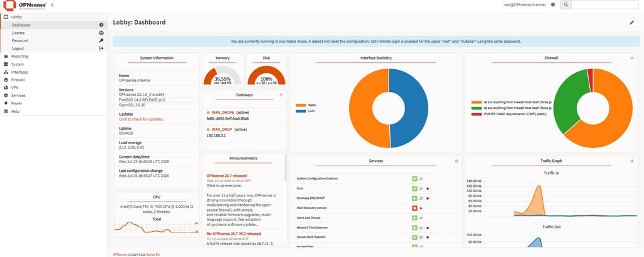Screen dimensions: 644x257
Task: Stop the Secure Shell Daemon
Action: 428,237
